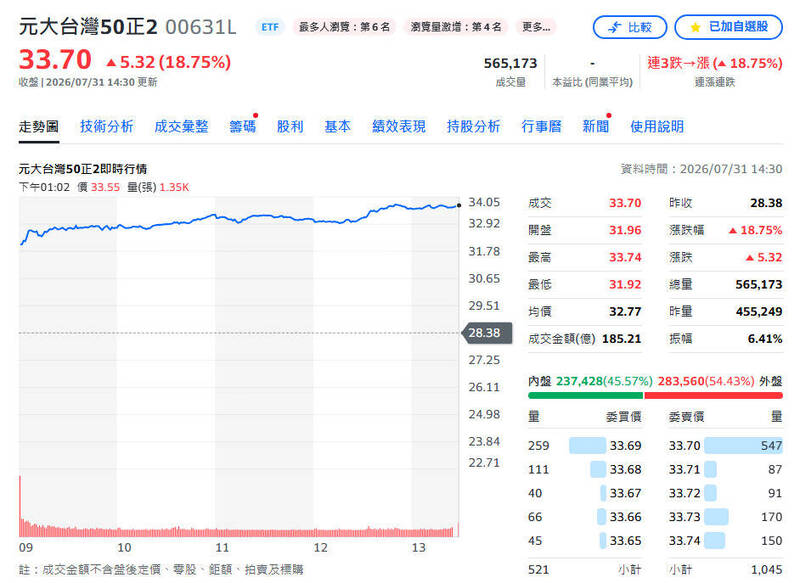Click the ask 小計 total 1,045
This screenshot has width=800, height=583.
[x=766, y=569]
